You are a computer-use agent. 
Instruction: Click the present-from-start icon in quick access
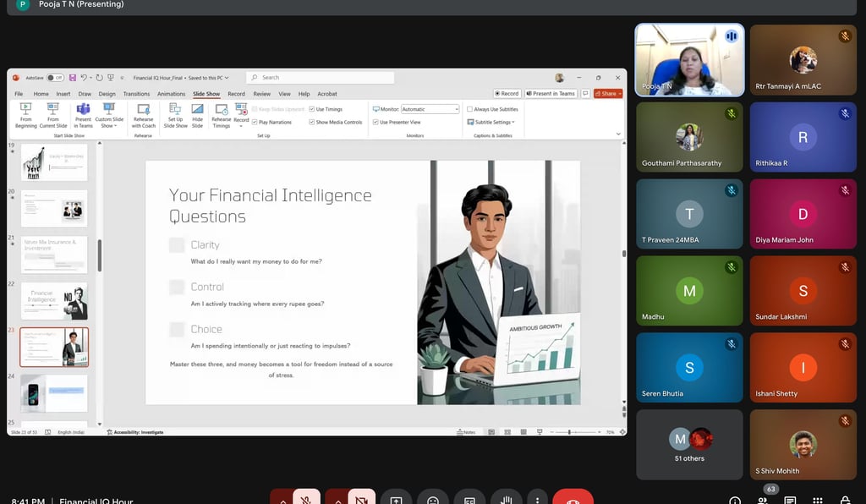111,78
